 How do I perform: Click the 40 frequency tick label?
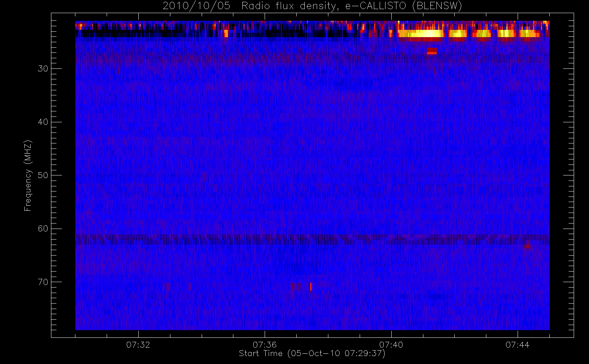tap(43, 122)
